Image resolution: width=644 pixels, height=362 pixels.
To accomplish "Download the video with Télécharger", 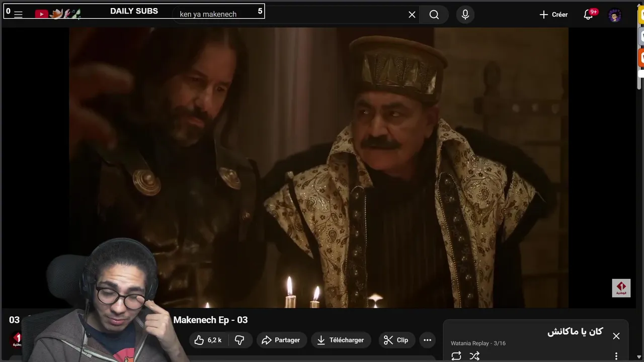I will [x=341, y=340].
